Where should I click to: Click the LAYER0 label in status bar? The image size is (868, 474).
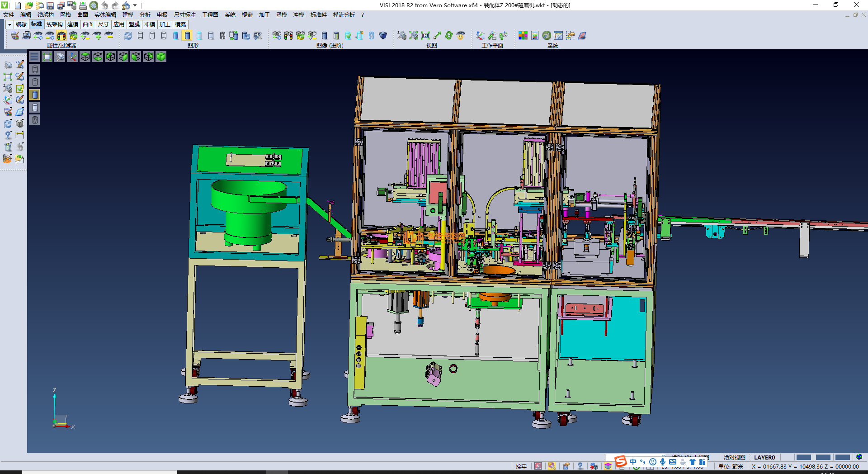pyautogui.click(x=764, y=457)
